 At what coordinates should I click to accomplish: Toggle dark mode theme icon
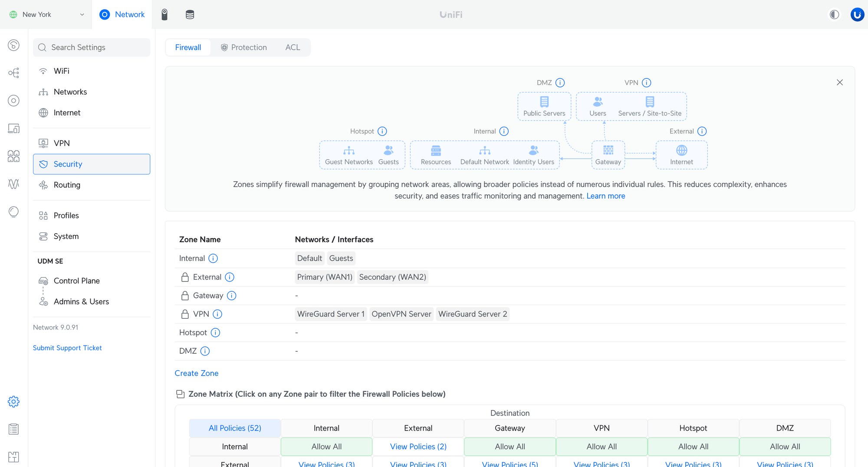click(834, 14)
